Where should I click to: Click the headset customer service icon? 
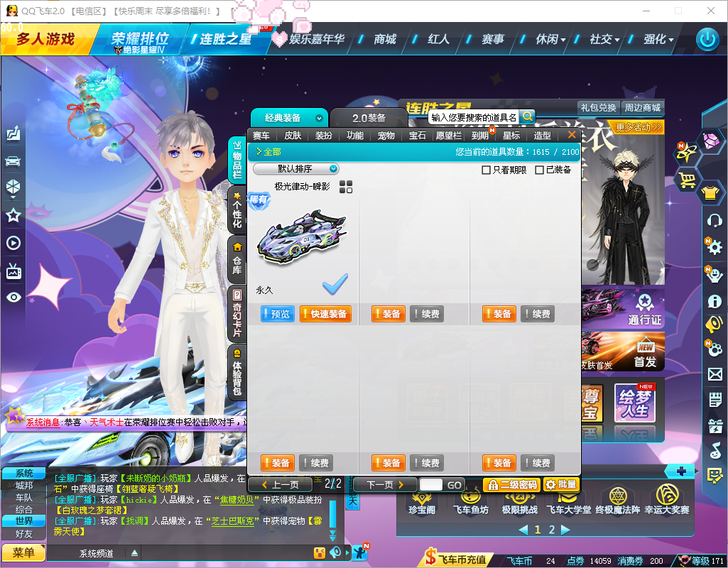pyautogui.click(x=715, y=221)
